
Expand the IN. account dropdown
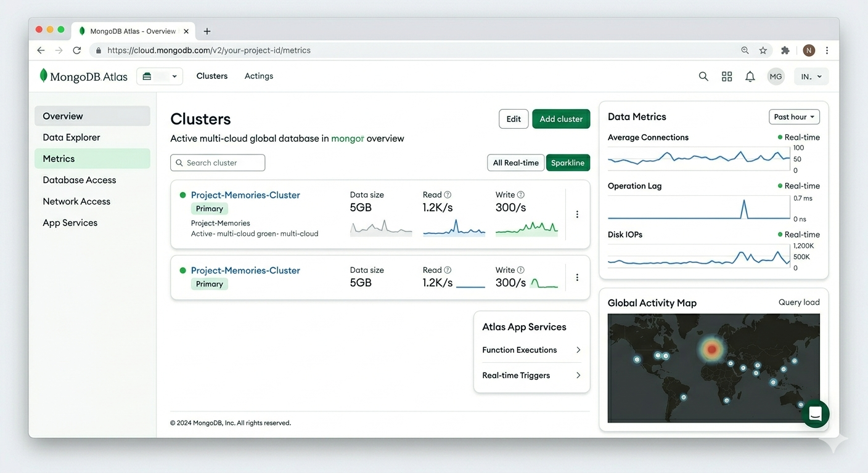(x=811, y=76)
